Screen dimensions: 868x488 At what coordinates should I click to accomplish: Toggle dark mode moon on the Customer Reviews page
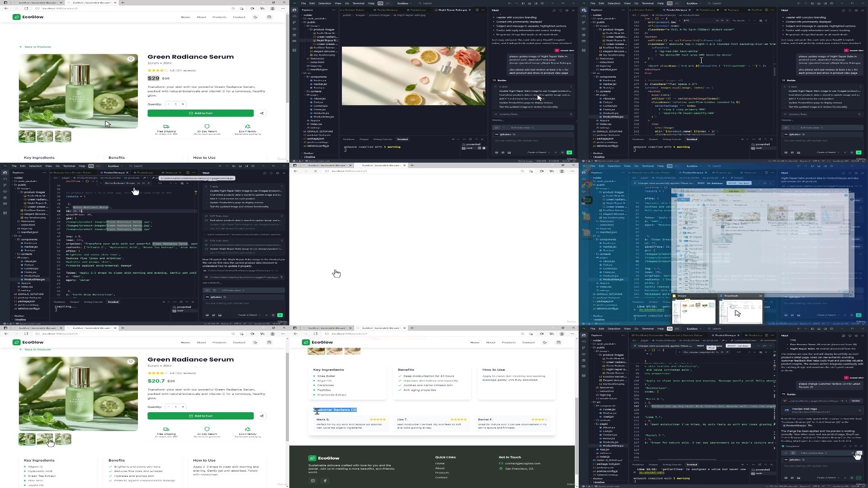pos(544,342)
